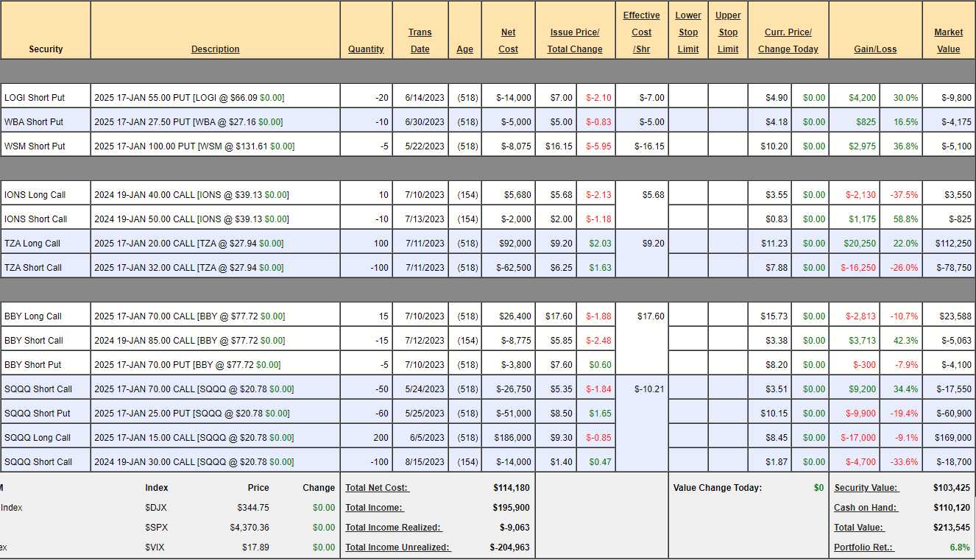Click the Lower Stop Limit cell for LOGI
This screenshot has width=976, height=560.
[688, 98]
